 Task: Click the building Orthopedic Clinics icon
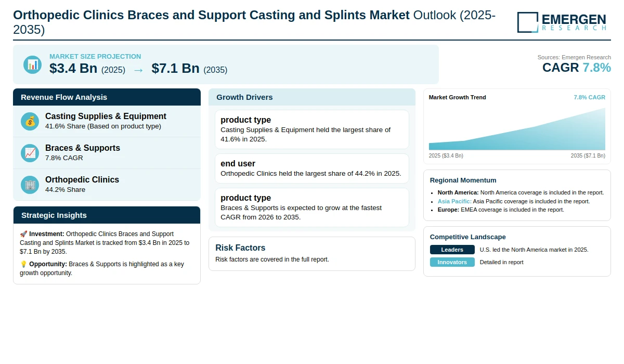[30, 185]
